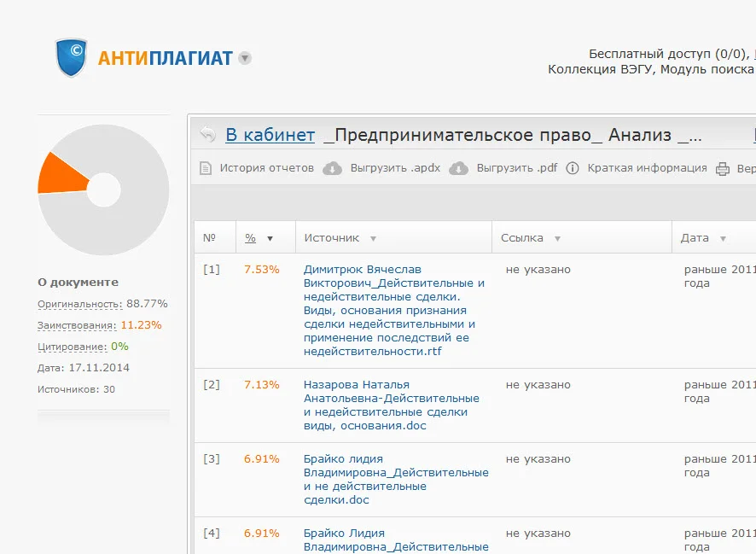Click О документе heading
The height and width of the screenshot is (554, 756).
point(79,282)
